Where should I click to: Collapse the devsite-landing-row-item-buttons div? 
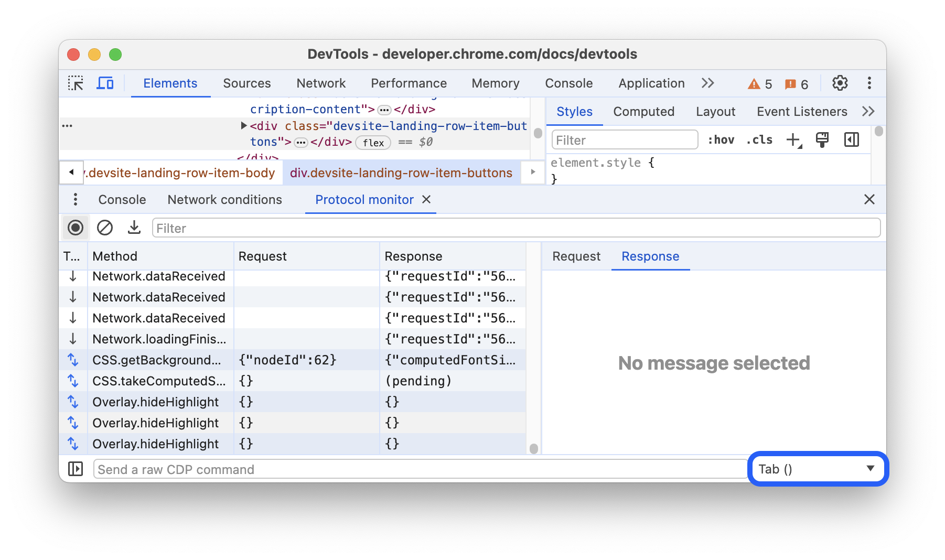click(243, 125)
